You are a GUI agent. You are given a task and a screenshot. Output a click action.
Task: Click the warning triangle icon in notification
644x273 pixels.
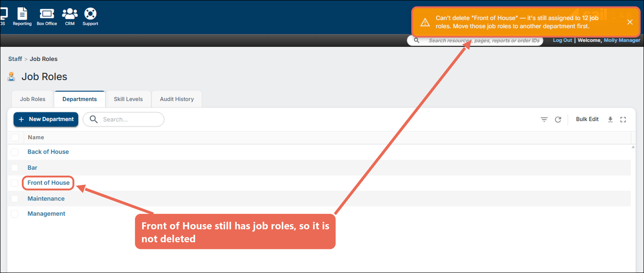tap(425, 22)
